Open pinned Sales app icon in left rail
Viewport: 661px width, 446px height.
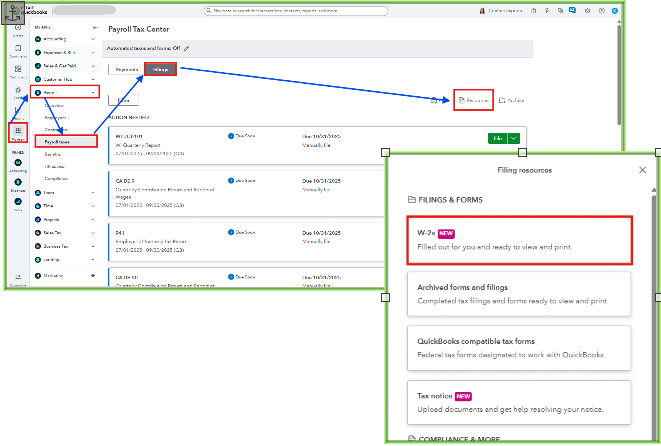(18, 202)
